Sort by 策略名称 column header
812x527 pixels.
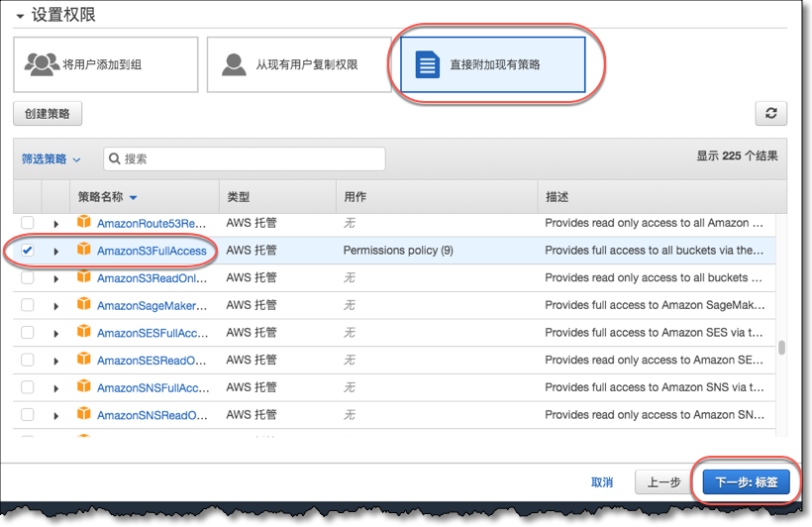point(107,197)
